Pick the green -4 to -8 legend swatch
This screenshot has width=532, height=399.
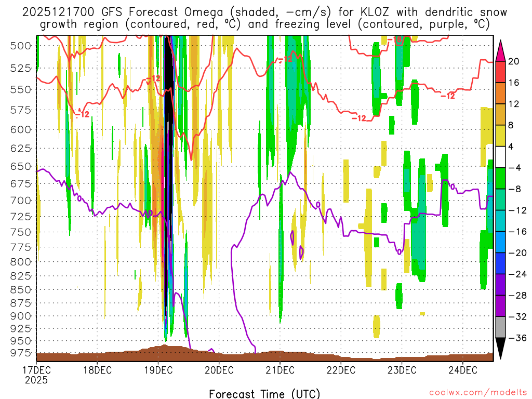[500, 179]
